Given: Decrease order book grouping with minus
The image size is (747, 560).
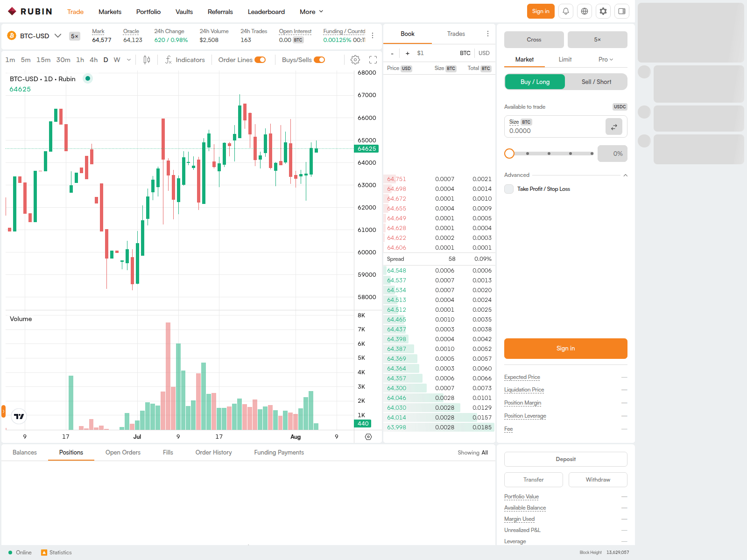Looking at the screenshot, I should pyautogui.click(x=392, y=53).
